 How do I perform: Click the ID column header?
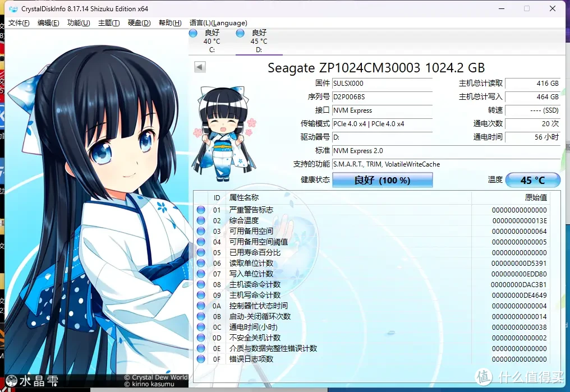(217, 197)
